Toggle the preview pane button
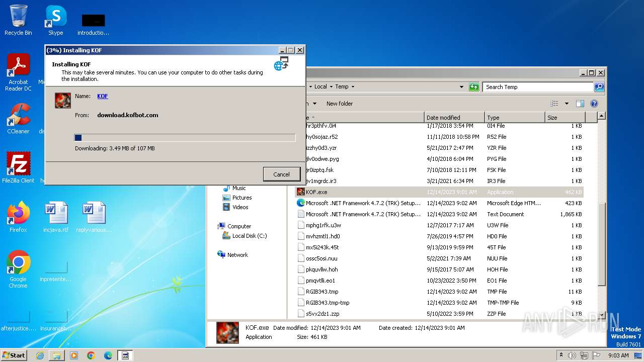 coord(580,104)
